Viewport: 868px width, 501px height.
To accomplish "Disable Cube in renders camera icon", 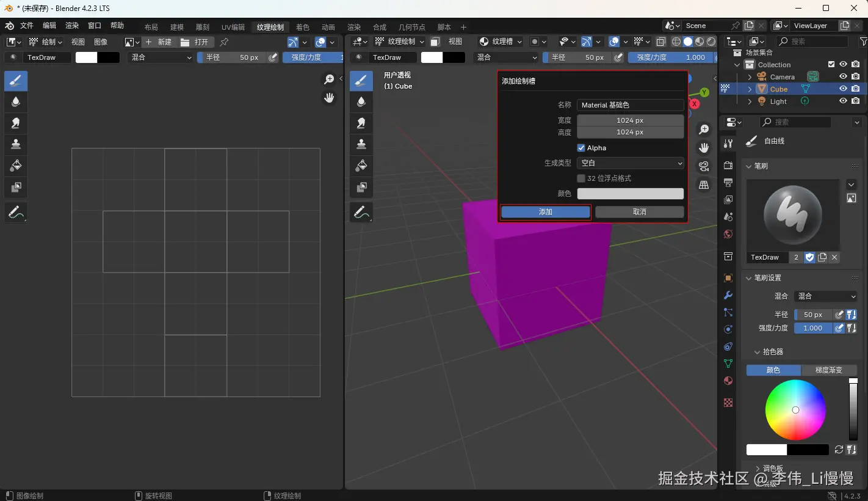I will pos(856,89).
